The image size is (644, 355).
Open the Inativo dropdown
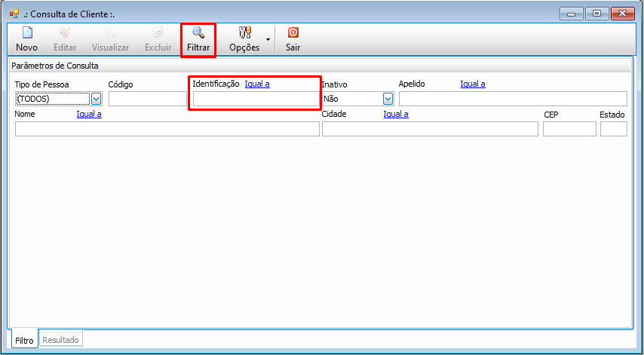point(388,99)
